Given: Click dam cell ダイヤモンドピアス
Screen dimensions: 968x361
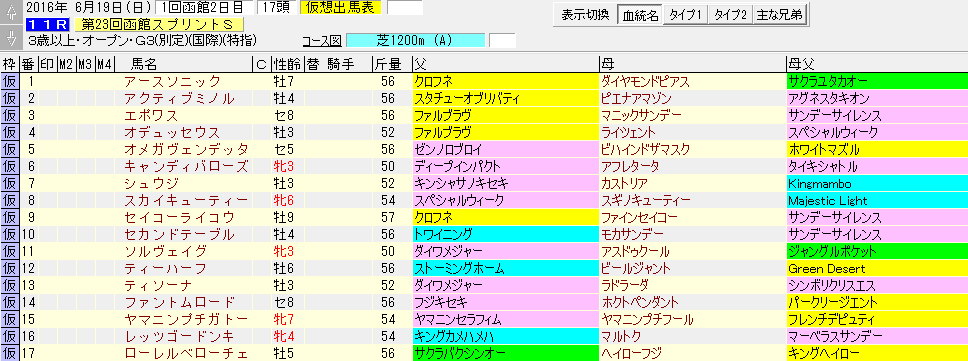Looking at the screenshot, I should point(692,81).
